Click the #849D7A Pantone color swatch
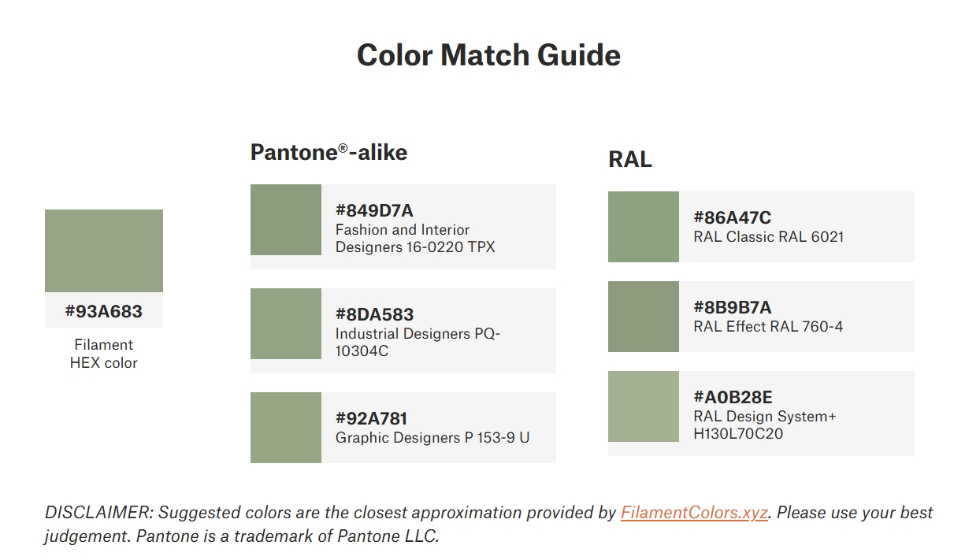This screenshot has height=560, width=954. coord(286,220)
